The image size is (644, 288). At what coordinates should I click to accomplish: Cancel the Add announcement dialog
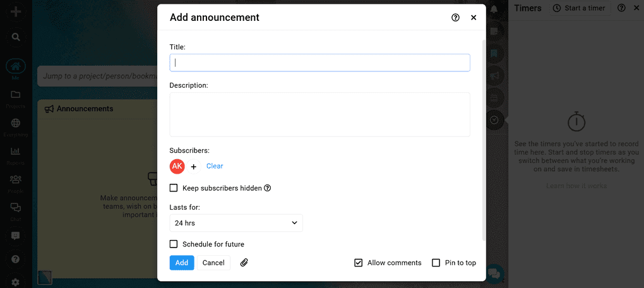(213, 263)
